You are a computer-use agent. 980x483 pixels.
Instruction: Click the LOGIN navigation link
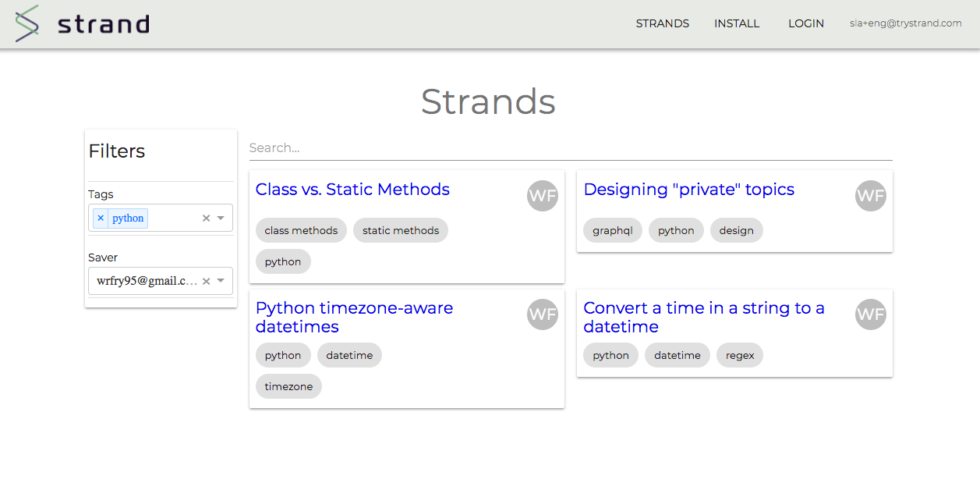point(806,23)
